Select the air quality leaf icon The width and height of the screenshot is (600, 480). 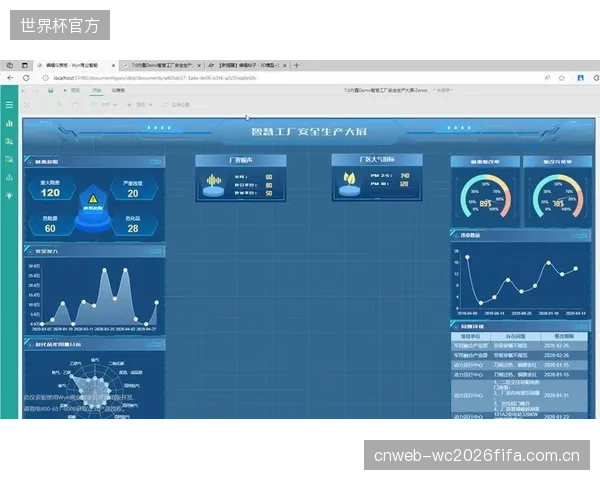pos(349,178)
